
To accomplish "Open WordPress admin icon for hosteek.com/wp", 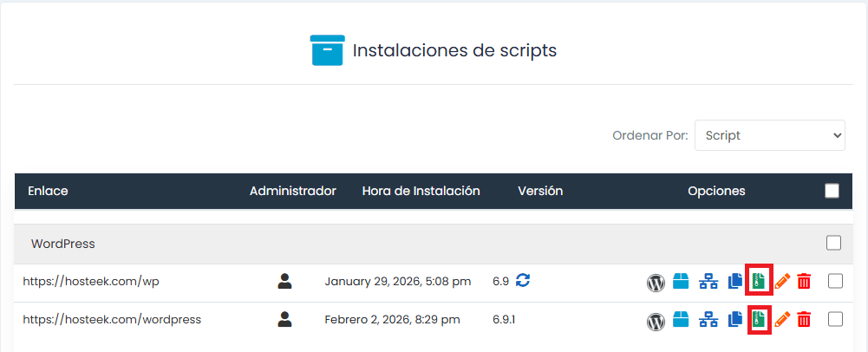I will (x=656, y=283).
